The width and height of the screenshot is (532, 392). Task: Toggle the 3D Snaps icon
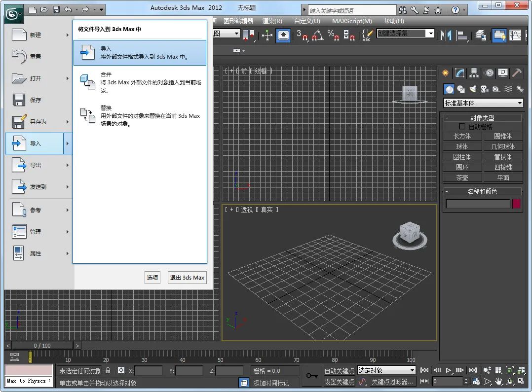point(302,35)
